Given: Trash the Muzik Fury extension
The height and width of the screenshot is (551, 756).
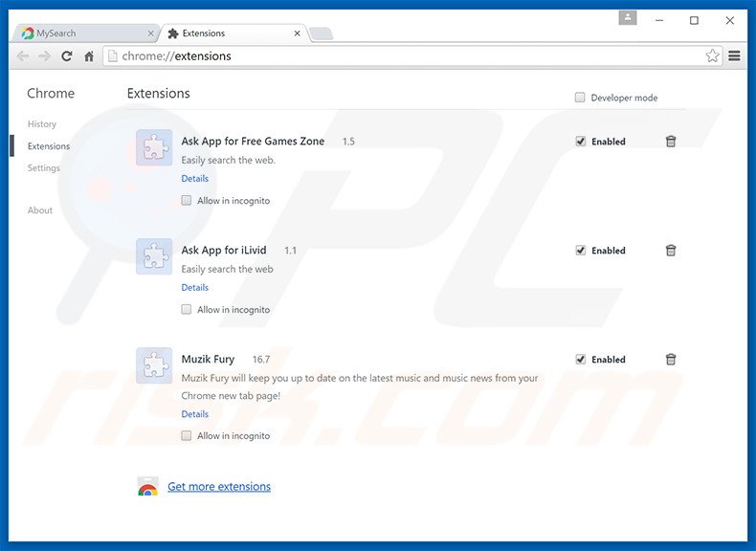Looking at the screenshot, I should click(671, 359).
